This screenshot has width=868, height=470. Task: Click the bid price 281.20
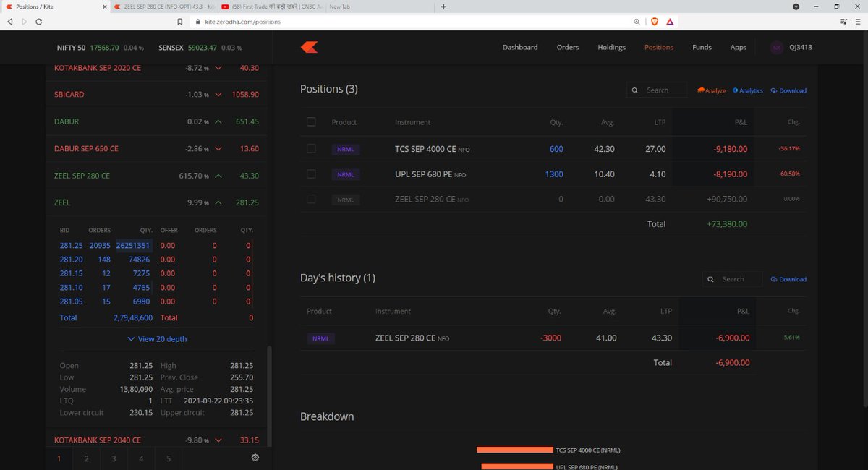71,260
